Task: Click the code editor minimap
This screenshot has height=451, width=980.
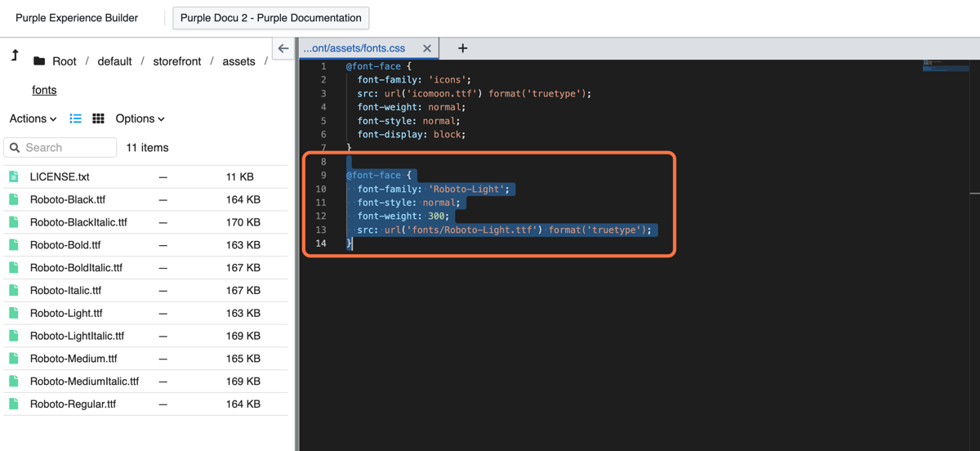Action: click(x=946, y=65)
